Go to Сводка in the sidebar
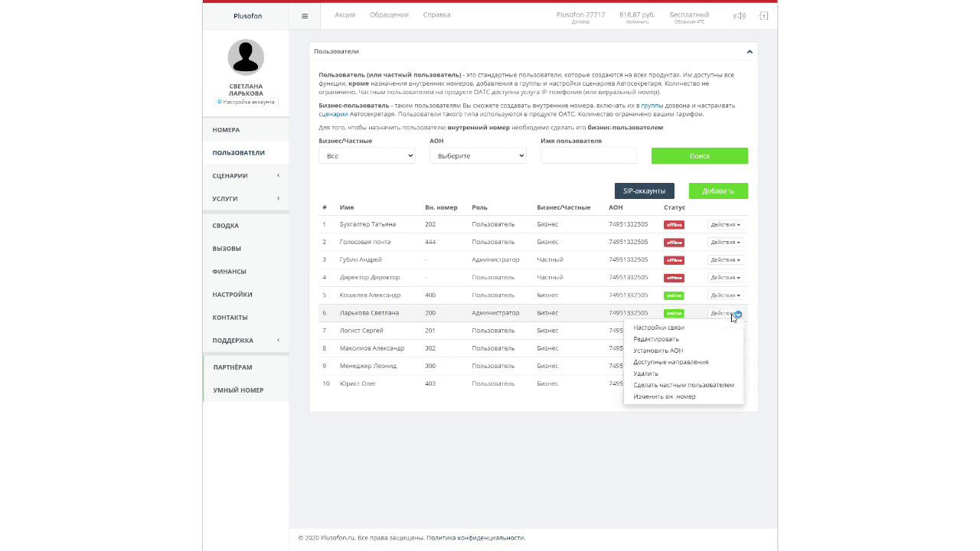The width and height of the screenshot is (980, 551). pos(246,226)
